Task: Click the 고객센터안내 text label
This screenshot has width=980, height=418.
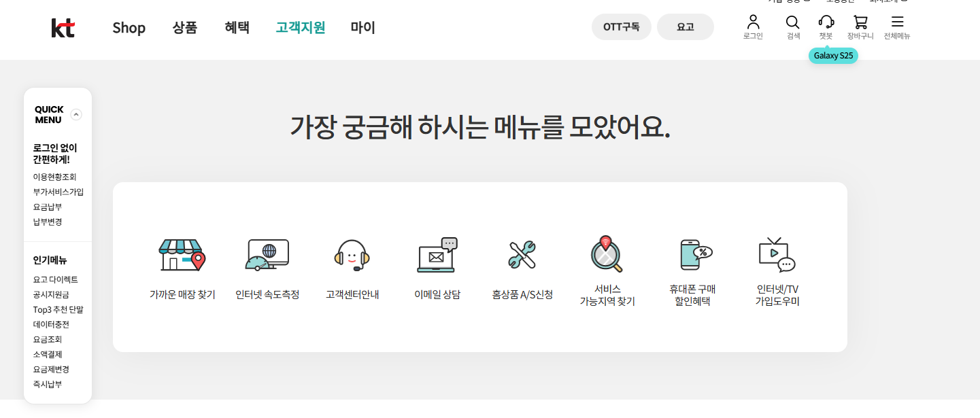Action: click(352, 294)
